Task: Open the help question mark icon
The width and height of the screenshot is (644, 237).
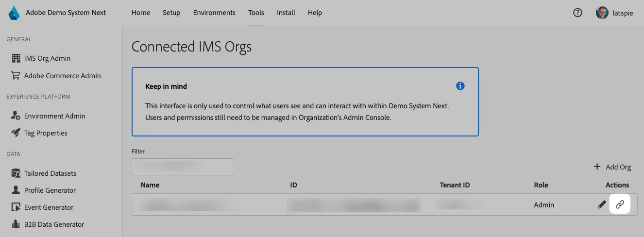Action: pos(577,13)
